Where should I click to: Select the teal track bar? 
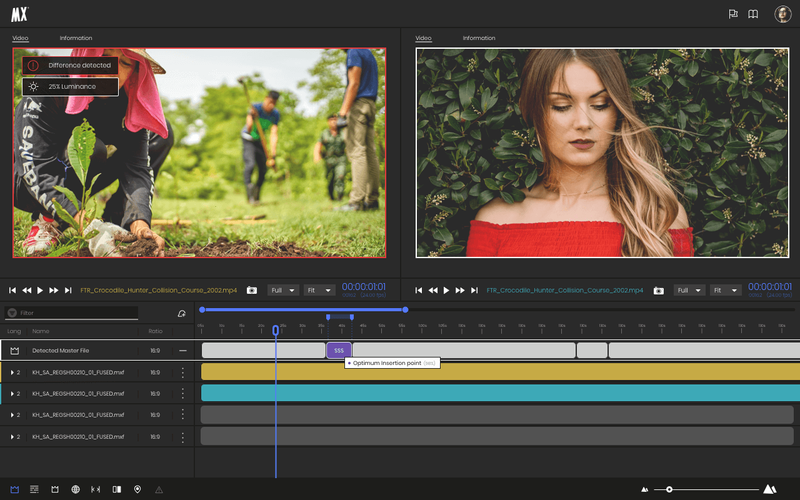coord(501,393)
